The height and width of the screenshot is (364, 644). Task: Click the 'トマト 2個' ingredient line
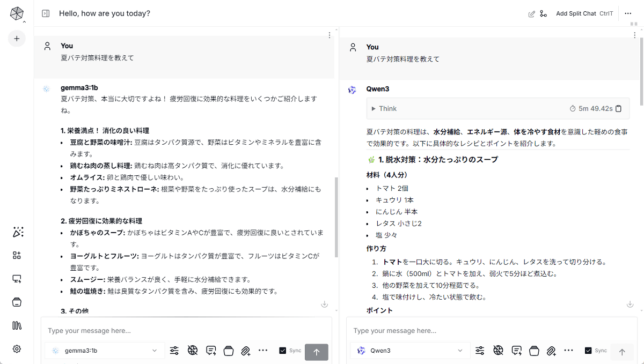coord(392,188)
